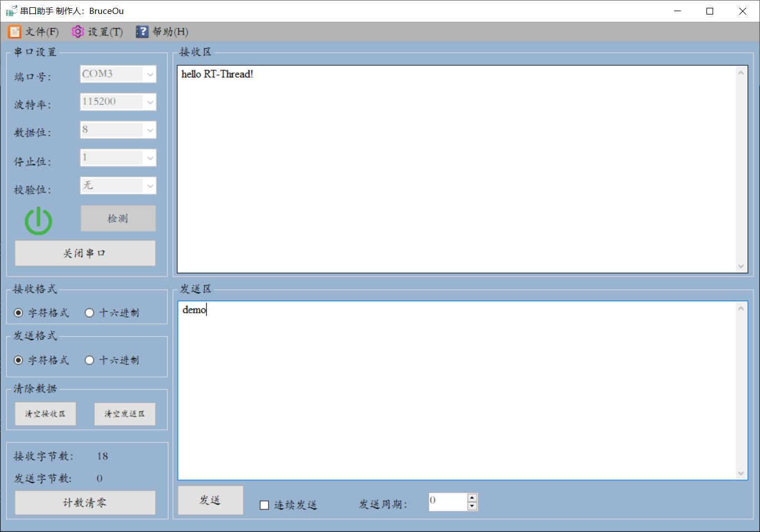This screenshot has height=532, width=760.
Task: Click the 检测 detect button
Action: coord(118,219)
